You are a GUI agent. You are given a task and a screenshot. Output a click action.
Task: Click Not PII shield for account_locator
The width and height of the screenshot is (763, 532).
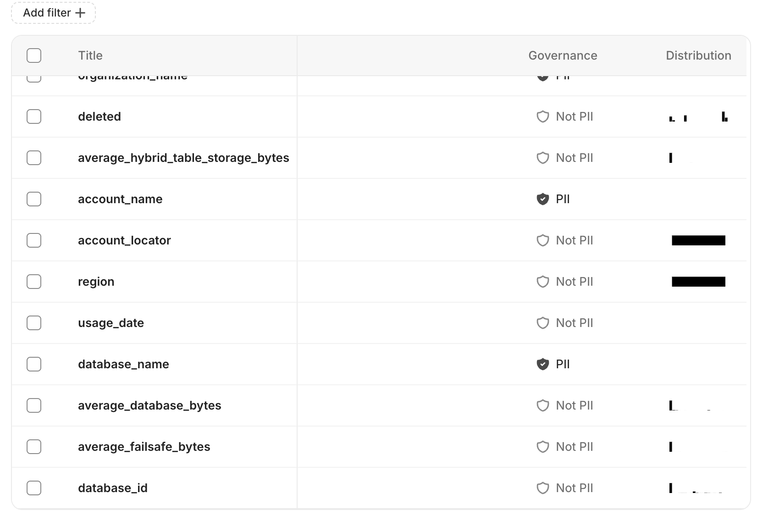[x=542, y=240]
